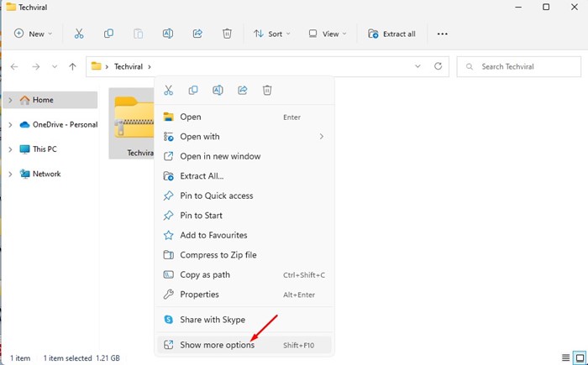
Task: Choose Extract All... in context menu
Action: click(244, 176)
